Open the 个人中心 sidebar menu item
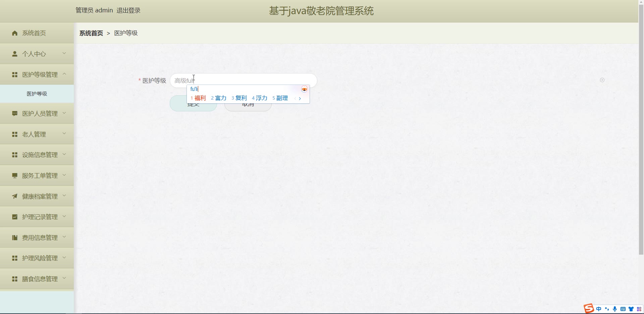Screen dimensions: 644x314 (x=37, y=54)
